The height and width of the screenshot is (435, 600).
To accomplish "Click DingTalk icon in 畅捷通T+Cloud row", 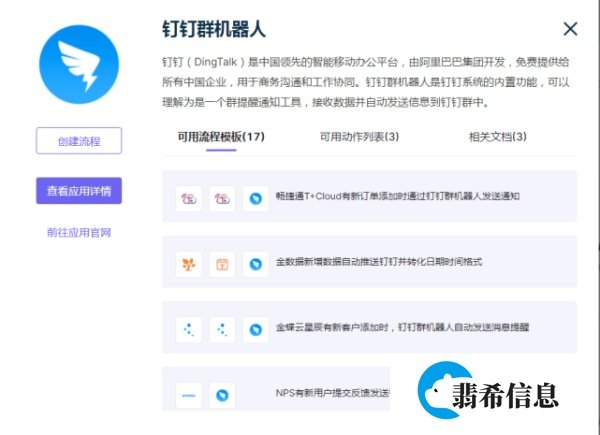I will [x=256, y=199].
